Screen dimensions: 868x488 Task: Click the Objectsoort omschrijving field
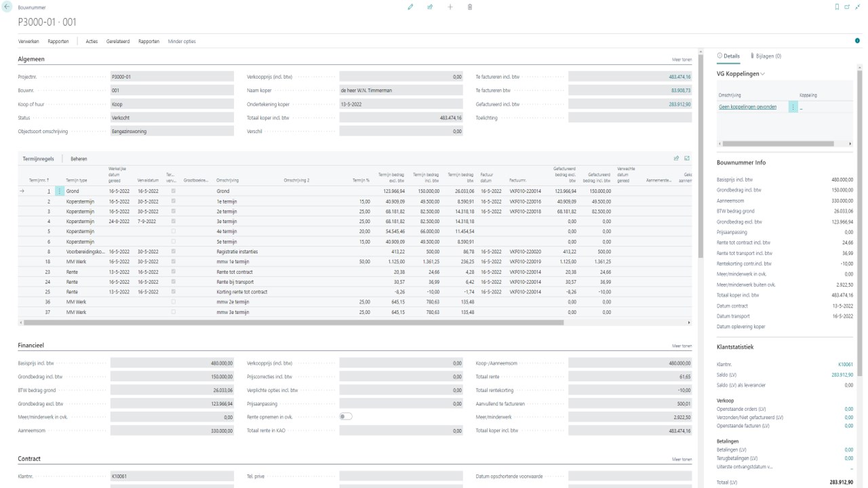[x=172, y=131]
